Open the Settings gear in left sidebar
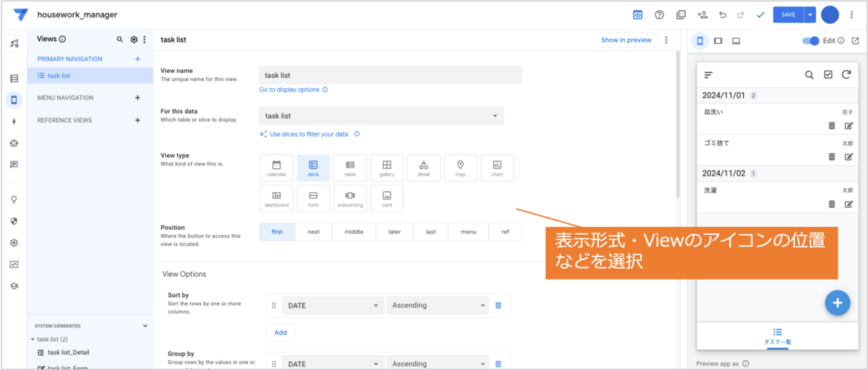The image size is (868, 370). pyautogui.click(x=14, y=243)
